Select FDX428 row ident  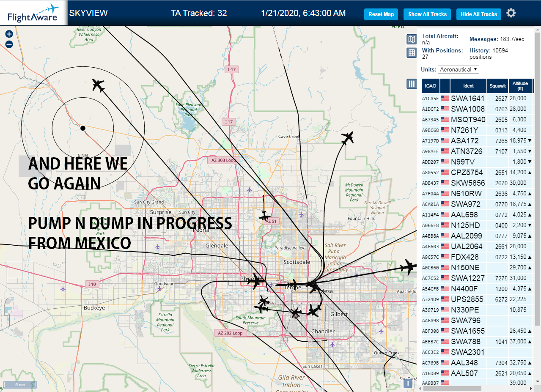[465, 257]
